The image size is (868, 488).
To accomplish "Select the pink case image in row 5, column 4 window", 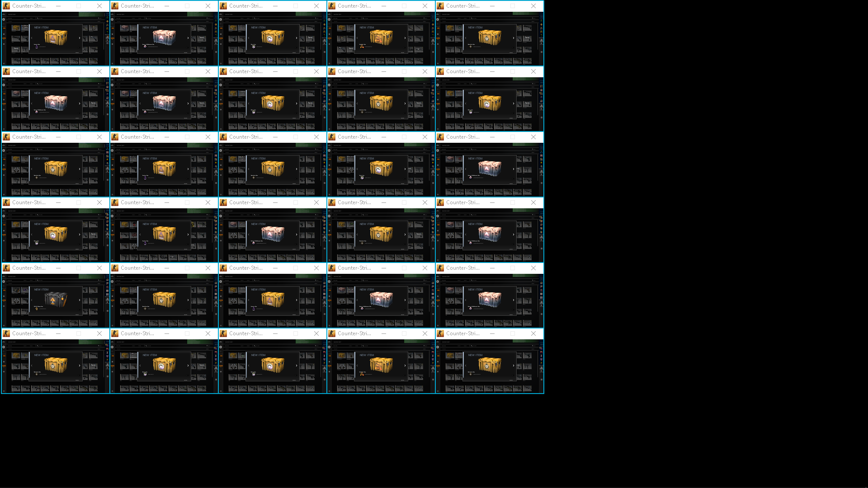I will pyautogui.click(x=381, y=300).
